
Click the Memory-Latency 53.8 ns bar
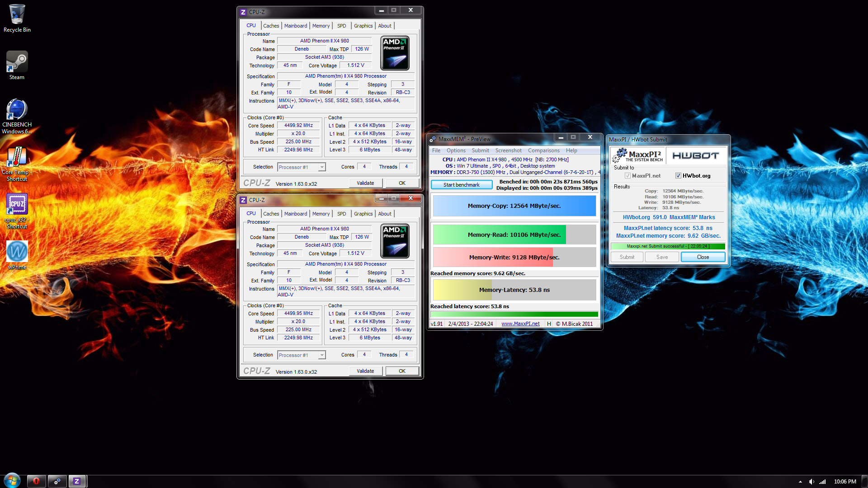click(514, 290)
